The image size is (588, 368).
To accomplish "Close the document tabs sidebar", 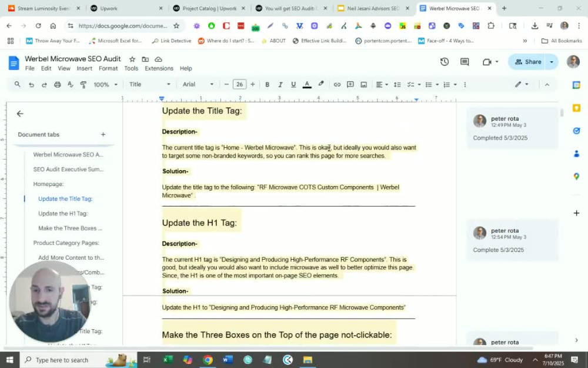I will point(20,114).
